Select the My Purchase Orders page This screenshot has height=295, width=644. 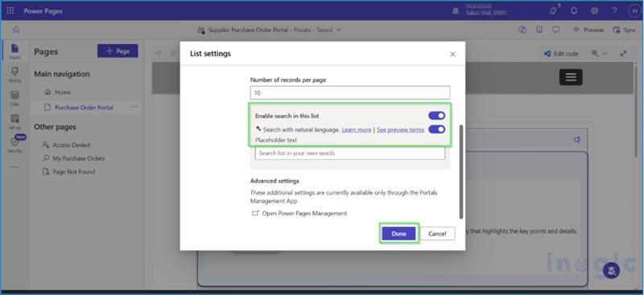click(x=74, y=158)
